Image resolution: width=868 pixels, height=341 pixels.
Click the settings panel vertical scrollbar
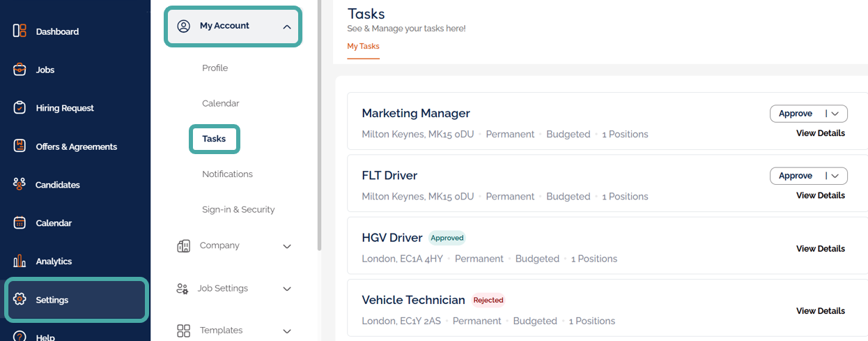pos(320,139)
